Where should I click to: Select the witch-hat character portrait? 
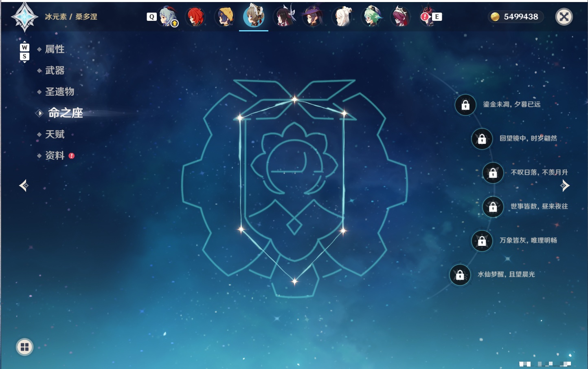click(312, 17)
